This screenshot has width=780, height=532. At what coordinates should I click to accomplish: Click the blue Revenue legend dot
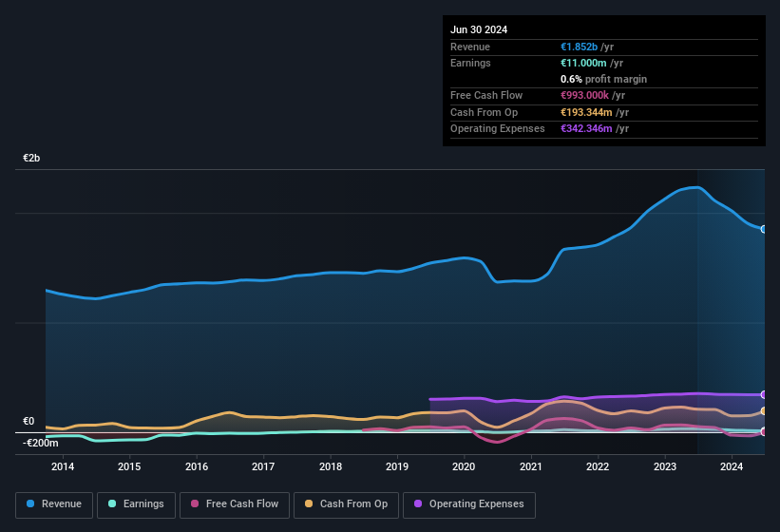(x=31, y=504)
